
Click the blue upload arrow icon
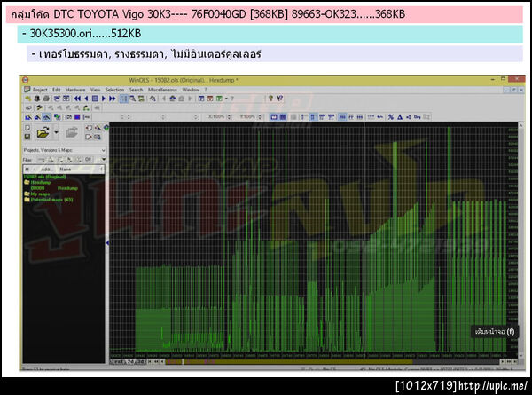click(172, 99)
